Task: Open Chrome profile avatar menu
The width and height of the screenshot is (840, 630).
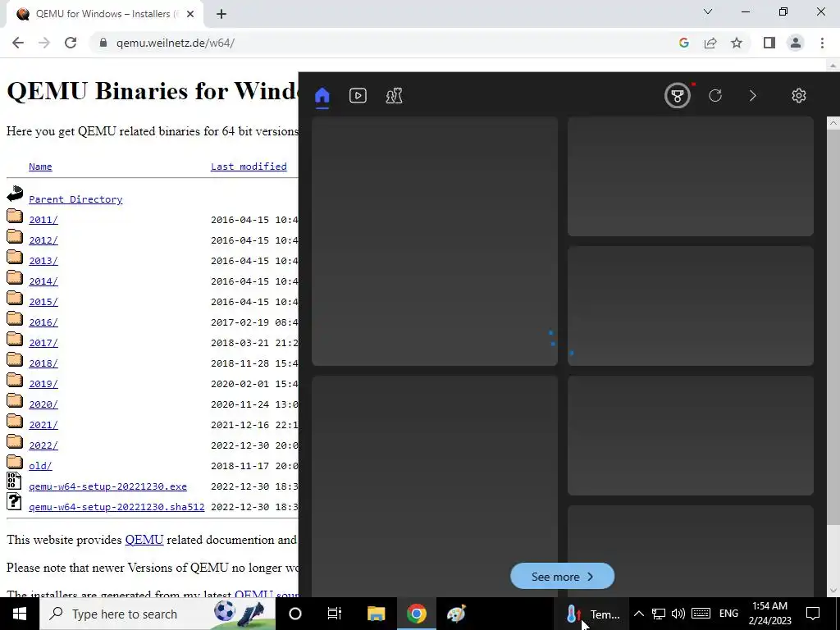Action: [x=796, y=43]
